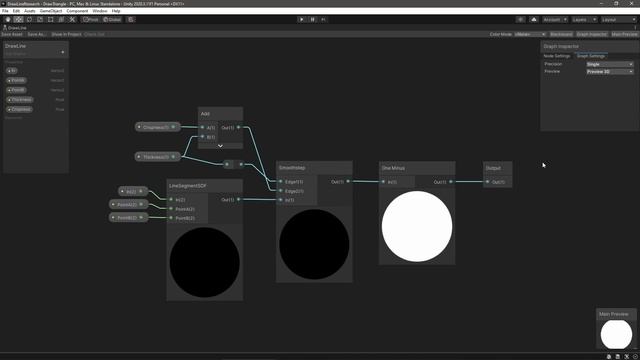This screenshot has height=360, width=640.
Task: Click Save Asset button
Action: 12,34
